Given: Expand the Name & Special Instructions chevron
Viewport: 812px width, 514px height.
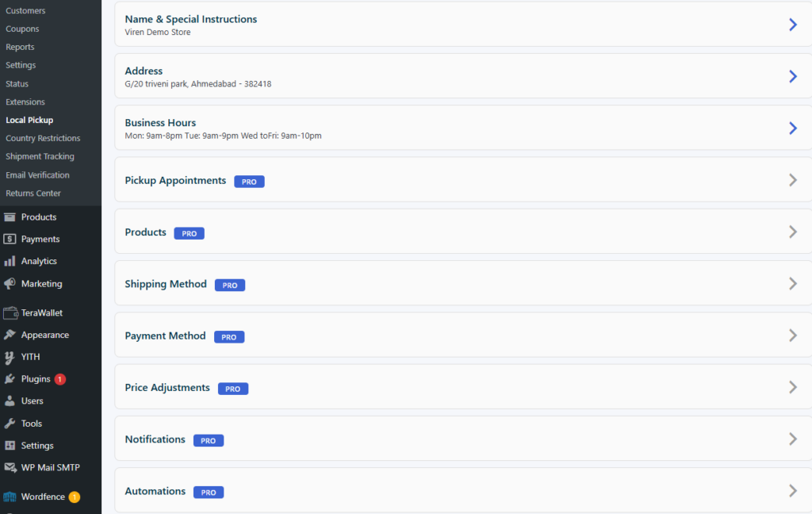Looking at the screenshot, I should coord(792,25).
